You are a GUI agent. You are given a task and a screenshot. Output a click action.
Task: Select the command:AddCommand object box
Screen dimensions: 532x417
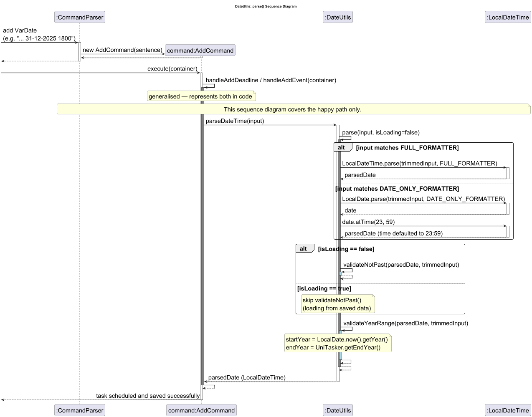(200, 50)
